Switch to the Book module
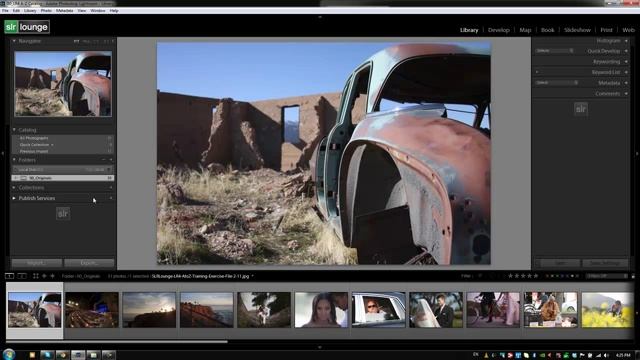640x360 pixels. [x=547, y=30]
